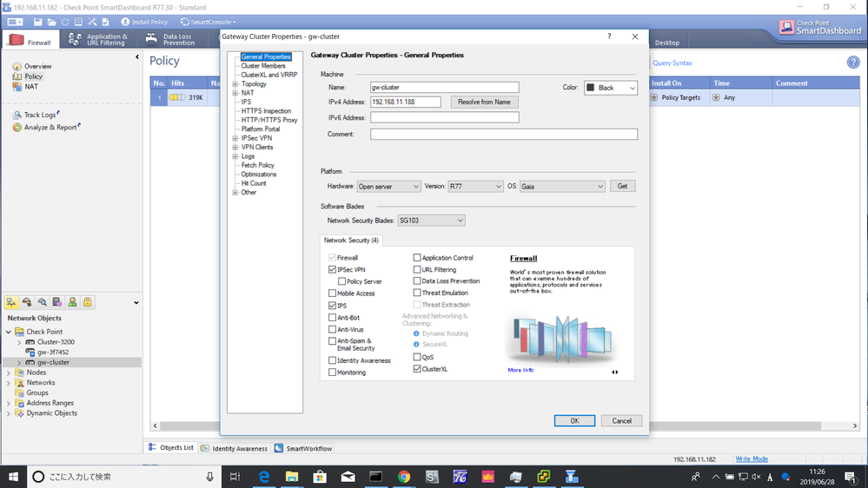This screenshot has width=868, height=488.
Task: Click the OK button in dialog
Action: pos(574,420)
